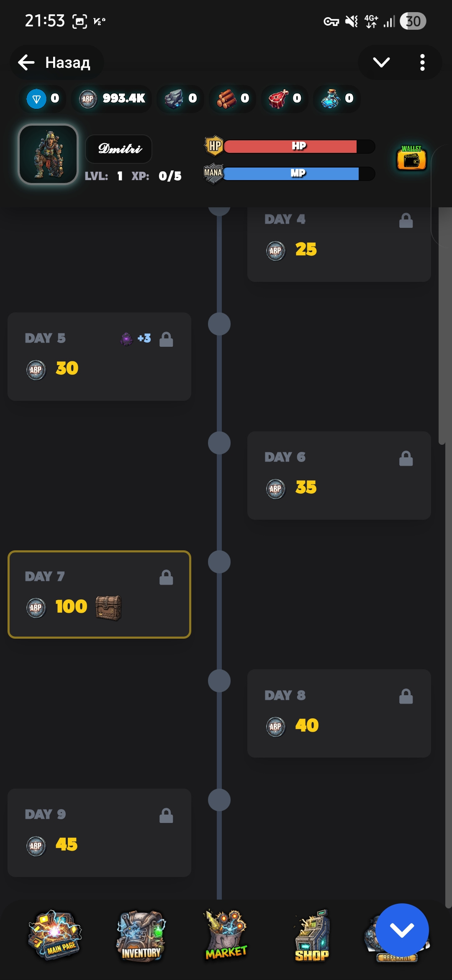The image size is (452, 980).
Task: Open the Shop tab
Action: coord(312,936)
